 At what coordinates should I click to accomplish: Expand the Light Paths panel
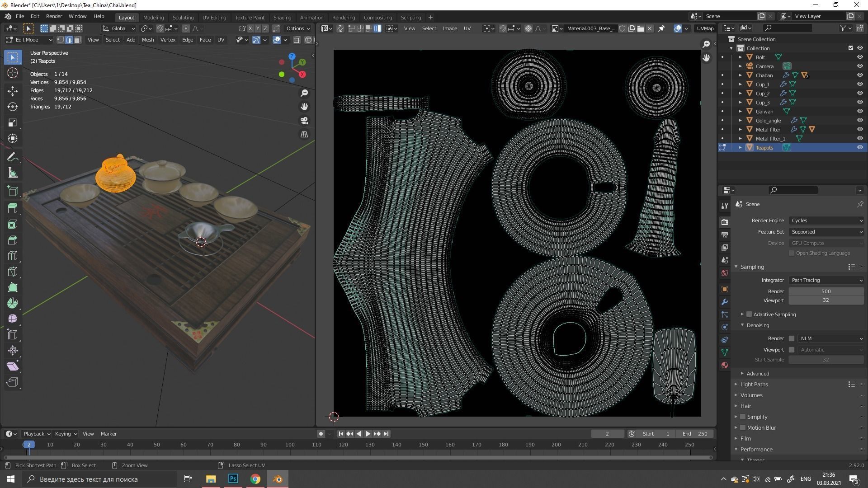(x=754, y=384)
